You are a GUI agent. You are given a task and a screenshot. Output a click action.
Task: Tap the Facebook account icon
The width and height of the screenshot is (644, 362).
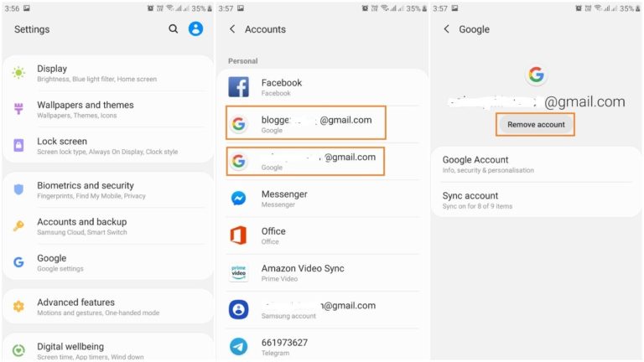coord(239,87)
